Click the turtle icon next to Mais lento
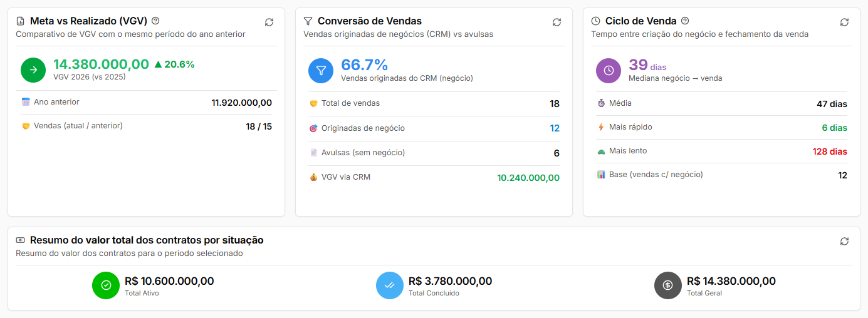This screenshot has height=318, width=868. [x=601, y=151]
